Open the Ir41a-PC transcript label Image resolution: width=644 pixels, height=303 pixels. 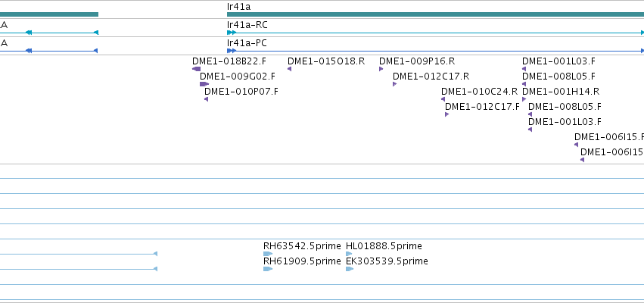click(247, 43)
